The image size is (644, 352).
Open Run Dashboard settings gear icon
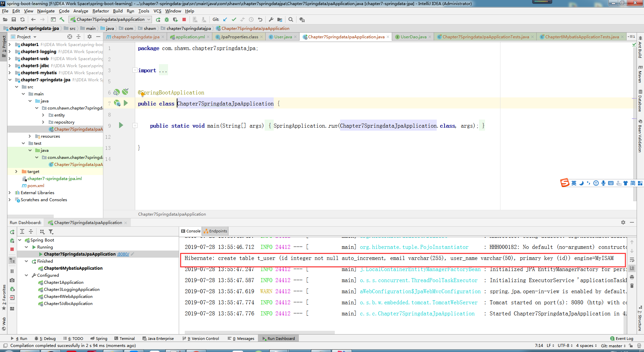(623, 222)
